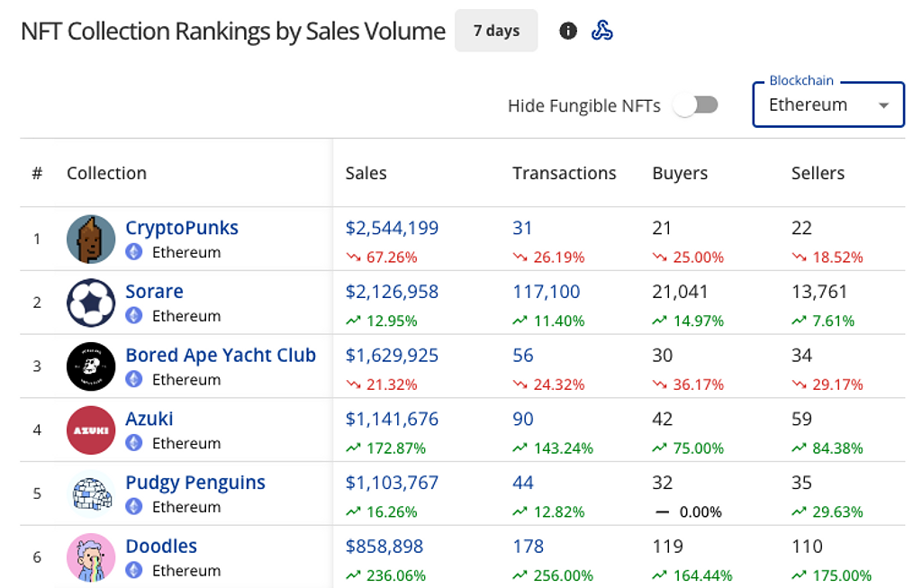The image size is (922, 588).
Task: Open the Blockchain dropdown
Action: [x=827, y=105]
